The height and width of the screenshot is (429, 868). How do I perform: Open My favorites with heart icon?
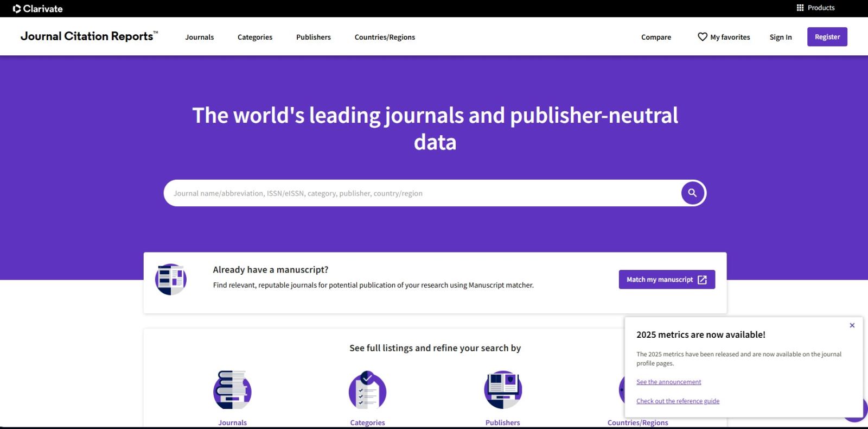click(724, 37)
